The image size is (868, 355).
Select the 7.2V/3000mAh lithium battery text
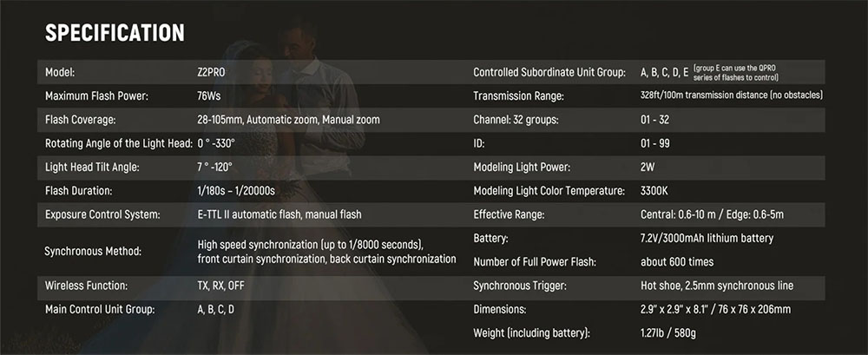pyautogui.click(x=706, y=238)
